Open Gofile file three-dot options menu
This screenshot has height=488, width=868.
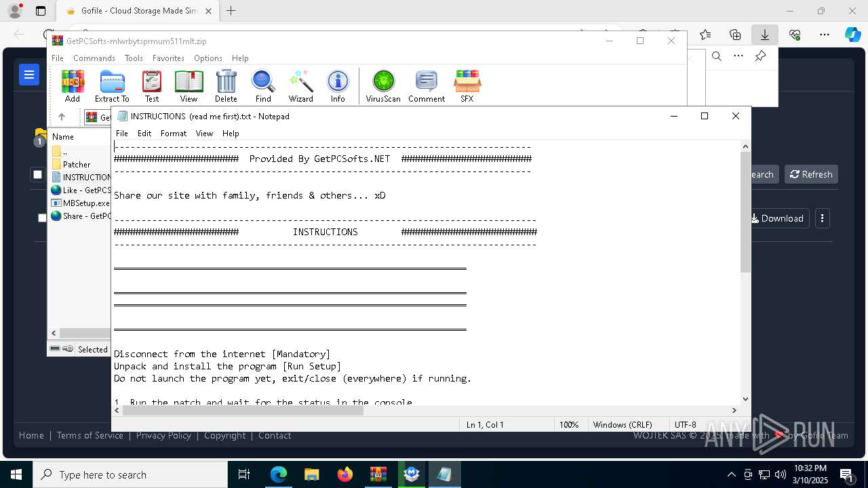pos(822,218)
